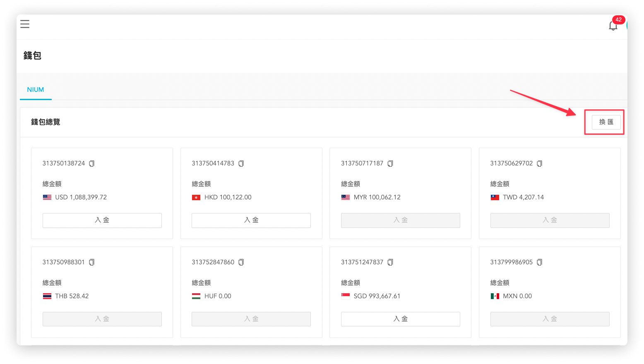Viewport: 644px width, 364px height.
Task: Click account number 313752847860
Action: (213, 262)
